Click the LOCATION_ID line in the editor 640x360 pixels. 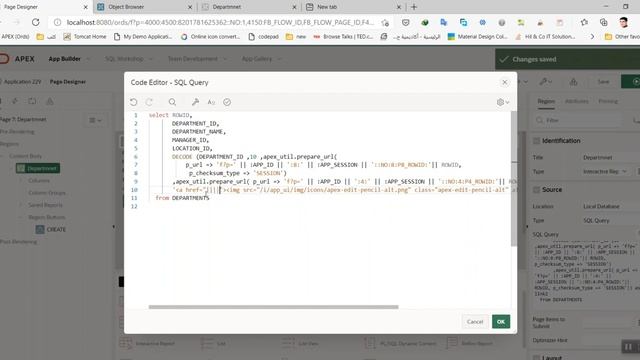192,149
